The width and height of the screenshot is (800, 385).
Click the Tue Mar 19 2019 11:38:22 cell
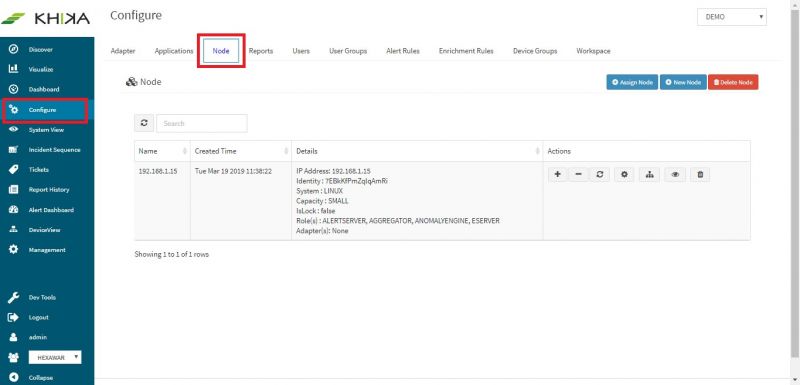(x=241, y=201)
